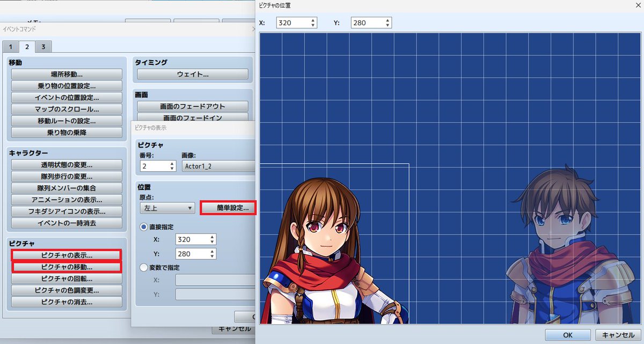644x344 pixels.
Task: Click direct Y field in ピクチャの表示
Action: click(x=192, y=254)
